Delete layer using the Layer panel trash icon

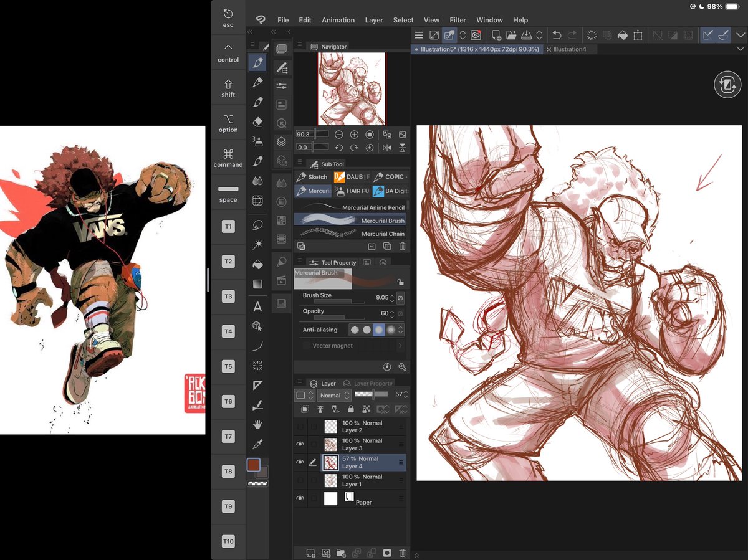click(402, 553)
